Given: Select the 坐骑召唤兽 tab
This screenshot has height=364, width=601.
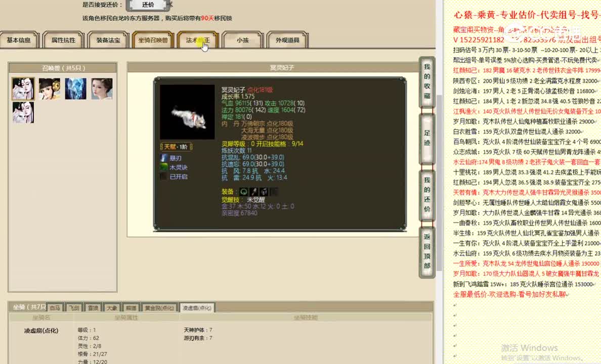Looking at the screenshot, I should point(153,40).
